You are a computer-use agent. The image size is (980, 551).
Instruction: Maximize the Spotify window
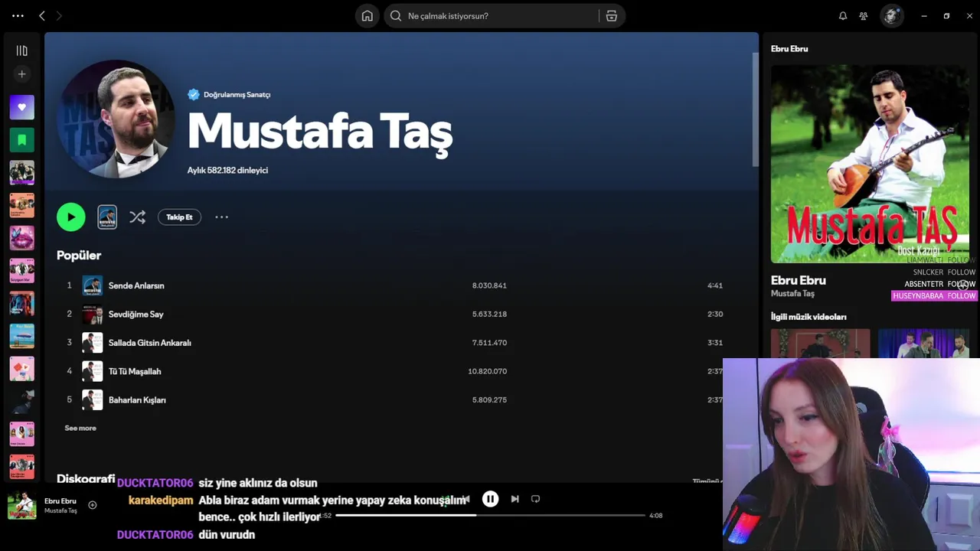946,15
